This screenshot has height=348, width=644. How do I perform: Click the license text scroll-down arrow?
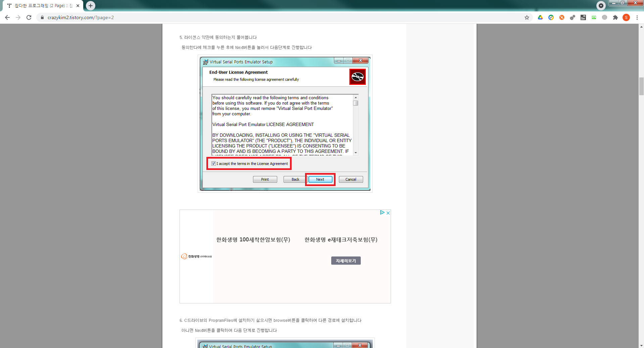356,153
